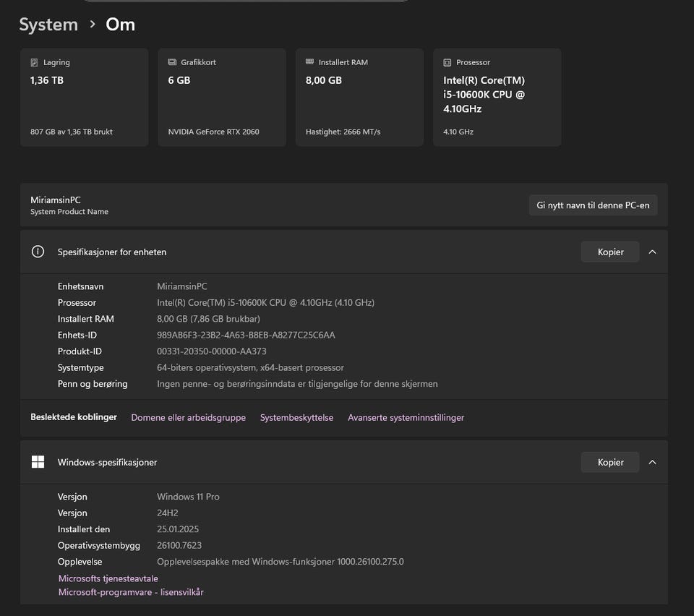Viewport: 694px width, 616px height.
Task: Copy device specs with the Kopier button
Action: click(610, 252)
